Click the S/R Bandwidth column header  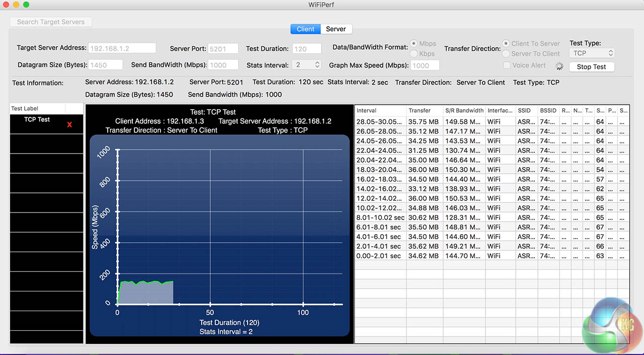(464, 110)
